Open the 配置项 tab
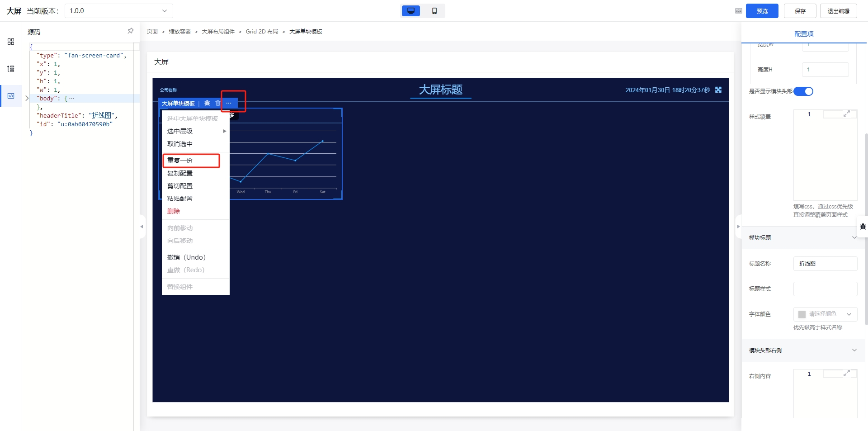Viewport: 868px width, 431px height. (804, 34)
